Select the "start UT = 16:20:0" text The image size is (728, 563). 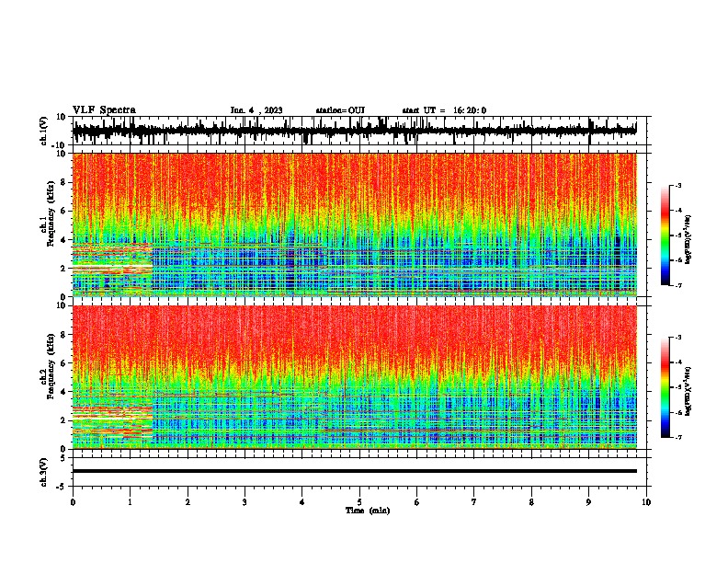[444, 110]
